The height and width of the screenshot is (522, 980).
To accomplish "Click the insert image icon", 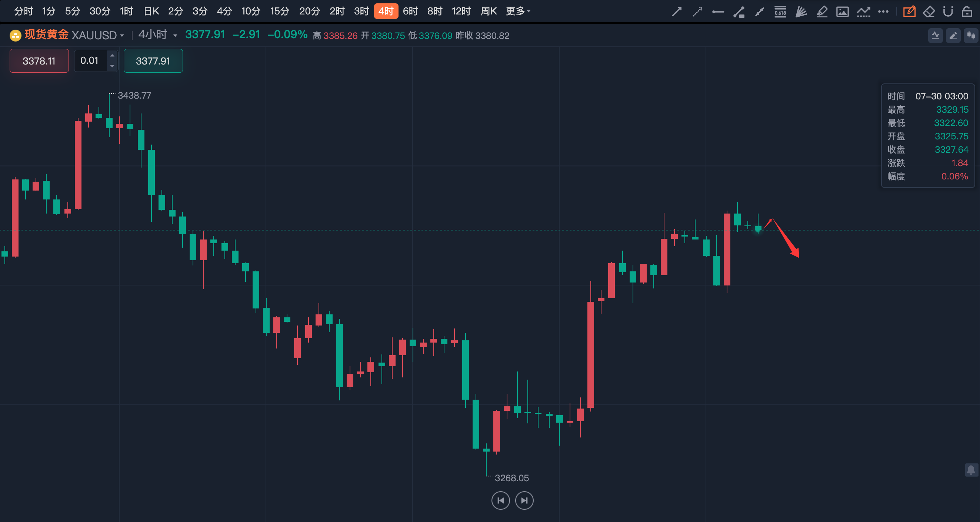I will (x=842, y=11).
